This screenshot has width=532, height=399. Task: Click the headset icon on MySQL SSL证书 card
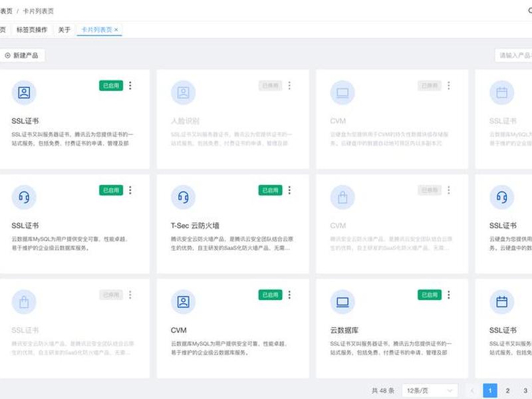(24, 197)
